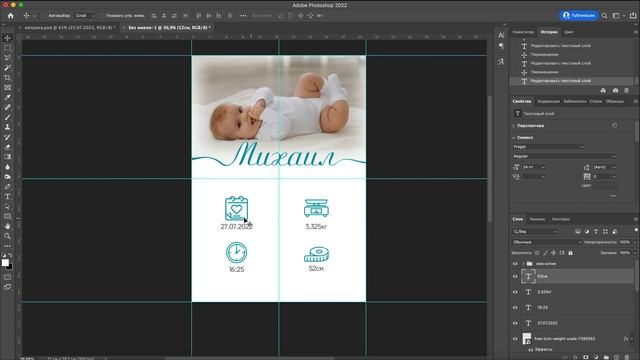Select the Frame tool
The image size is (640, 360).
point(7,87)
